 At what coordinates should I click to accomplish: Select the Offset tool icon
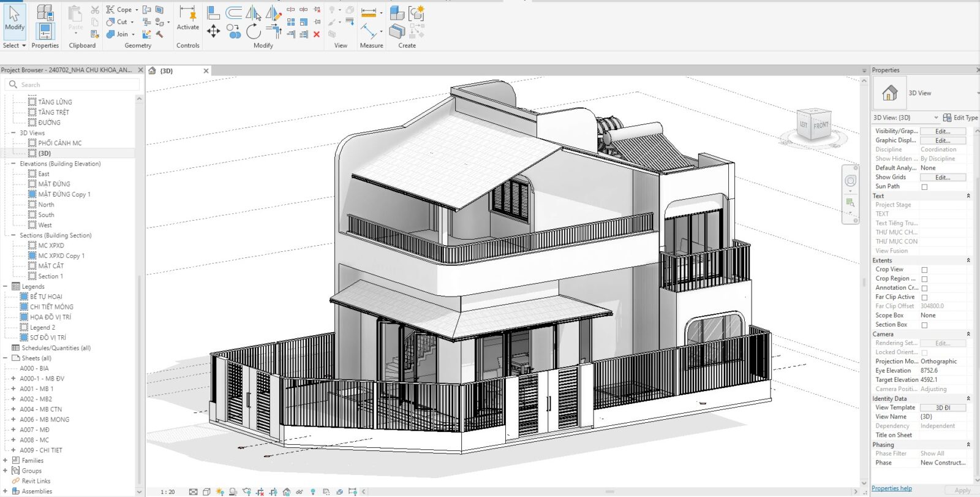pos(234,12)
